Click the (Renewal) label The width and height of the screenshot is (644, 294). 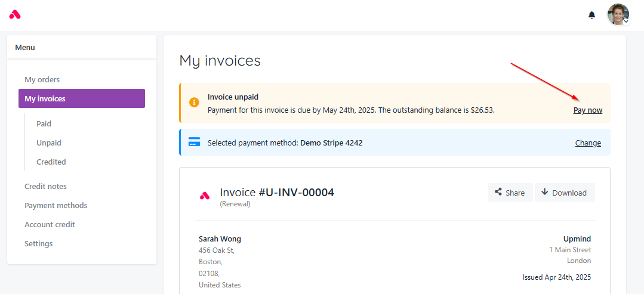tap(235, 204)
